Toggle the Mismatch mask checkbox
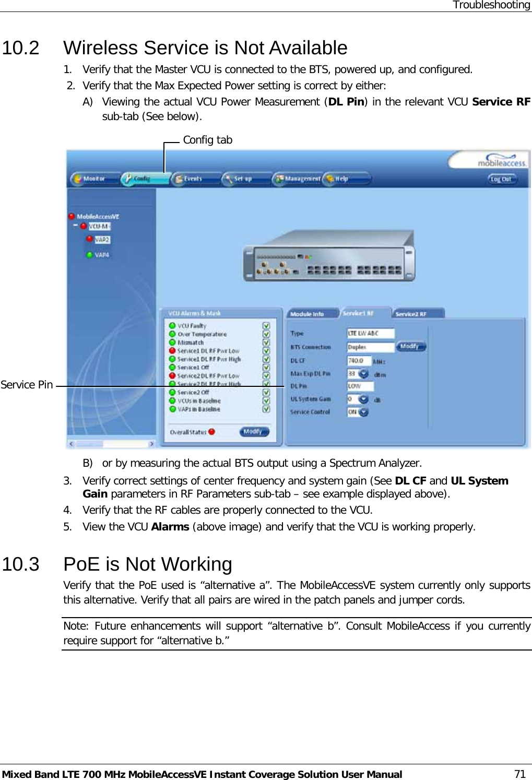This screenshot has height=780, width=532. (x=266, y=342)
